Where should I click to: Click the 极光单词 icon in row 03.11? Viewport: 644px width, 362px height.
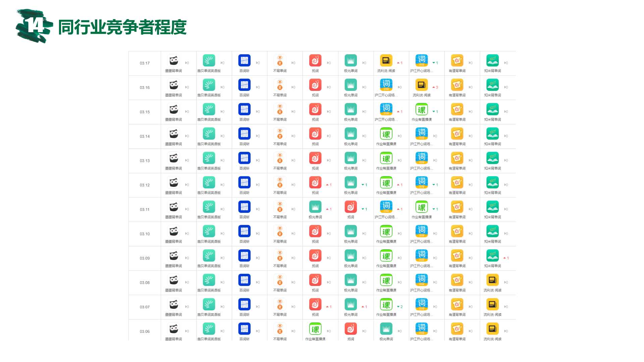[315, 207]
